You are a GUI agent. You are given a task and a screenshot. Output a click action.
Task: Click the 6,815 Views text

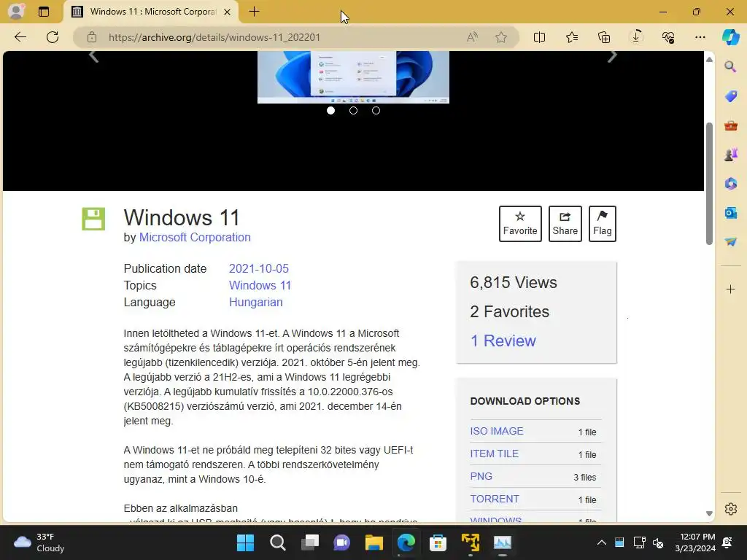[x=513, y=282]
